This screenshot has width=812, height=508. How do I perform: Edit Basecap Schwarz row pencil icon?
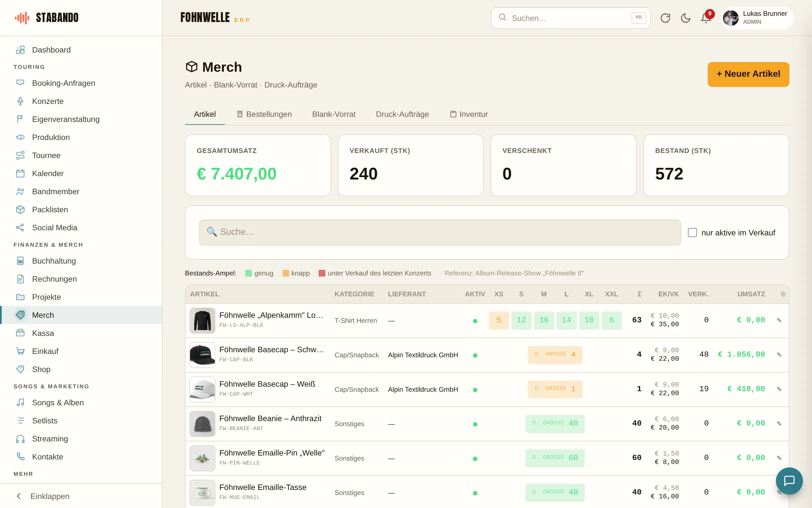point(779,355)
